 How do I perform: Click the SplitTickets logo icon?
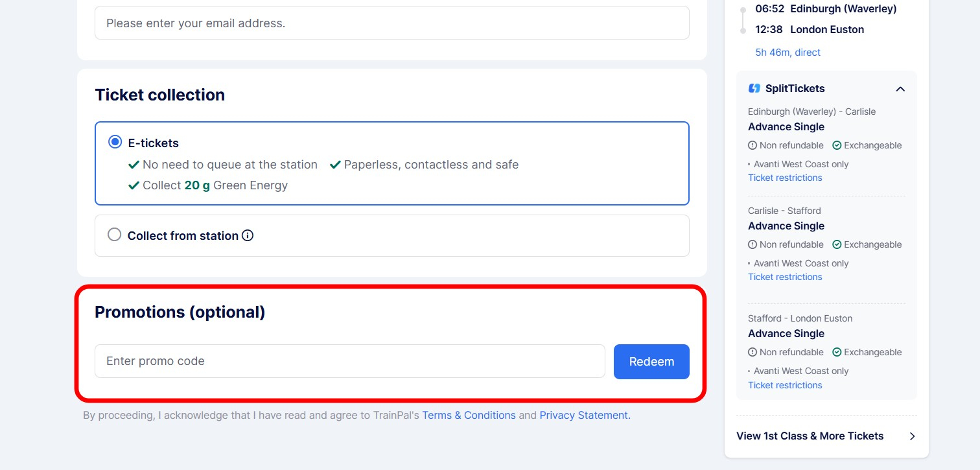point(754,89)
